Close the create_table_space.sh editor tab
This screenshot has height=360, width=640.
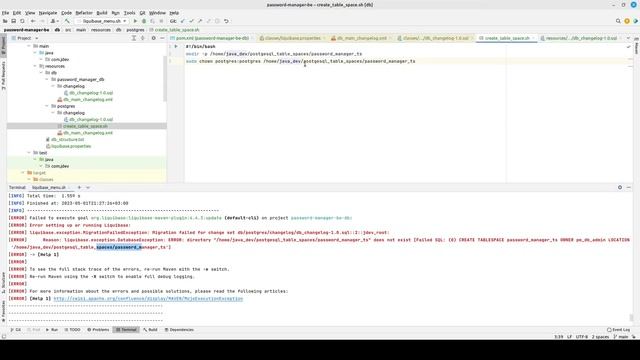point(533,38)
